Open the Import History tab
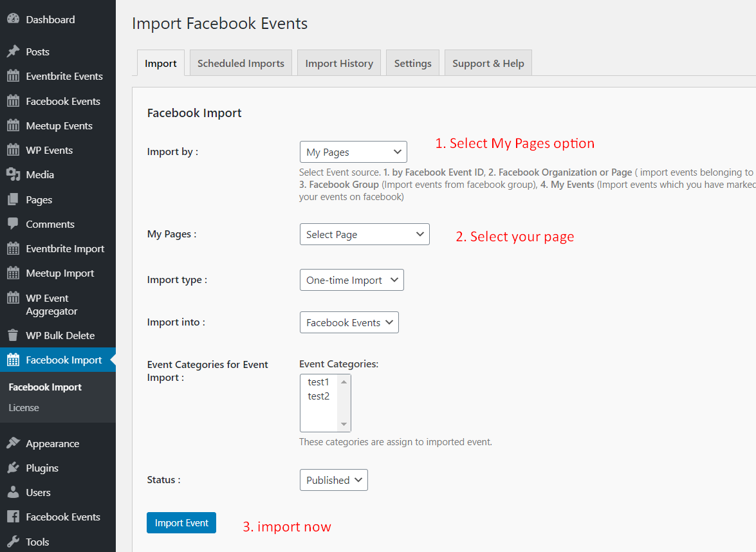 (339, 64)
